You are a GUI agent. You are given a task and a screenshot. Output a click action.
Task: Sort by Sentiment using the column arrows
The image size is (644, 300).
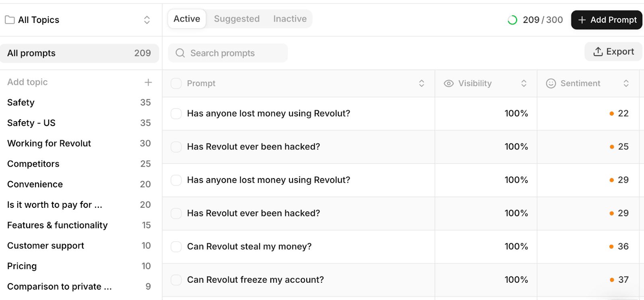[x=626, y=83]
